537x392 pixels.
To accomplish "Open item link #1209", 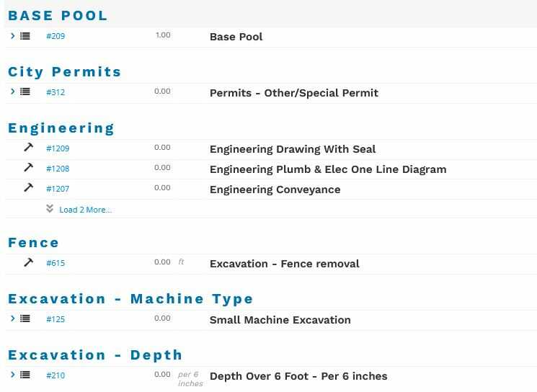I will click(58, 148).
